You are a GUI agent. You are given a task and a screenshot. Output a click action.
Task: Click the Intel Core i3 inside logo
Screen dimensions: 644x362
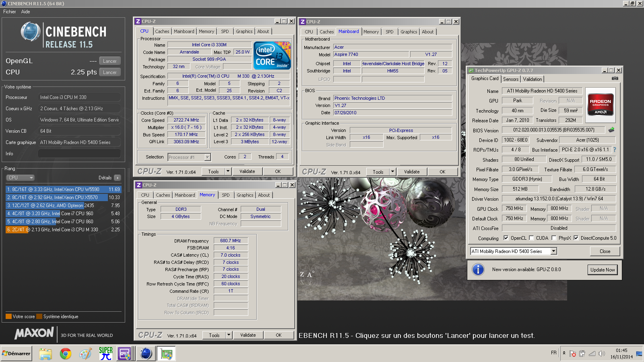click(x=272, y=56)
